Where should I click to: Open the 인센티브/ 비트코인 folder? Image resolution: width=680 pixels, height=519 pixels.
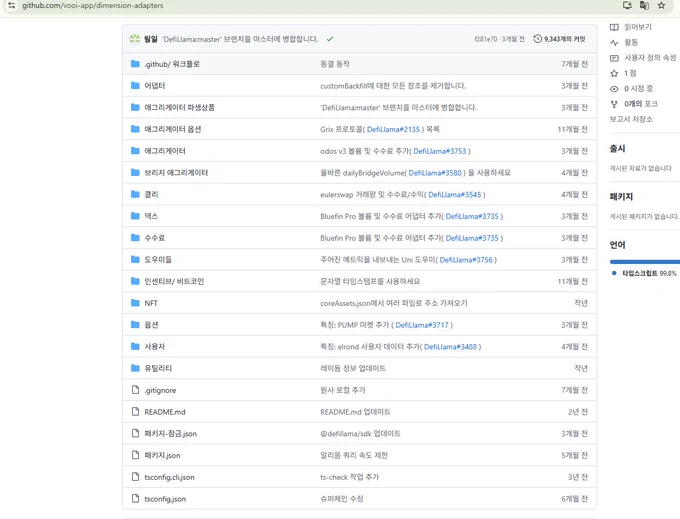(x=174, y=281)
